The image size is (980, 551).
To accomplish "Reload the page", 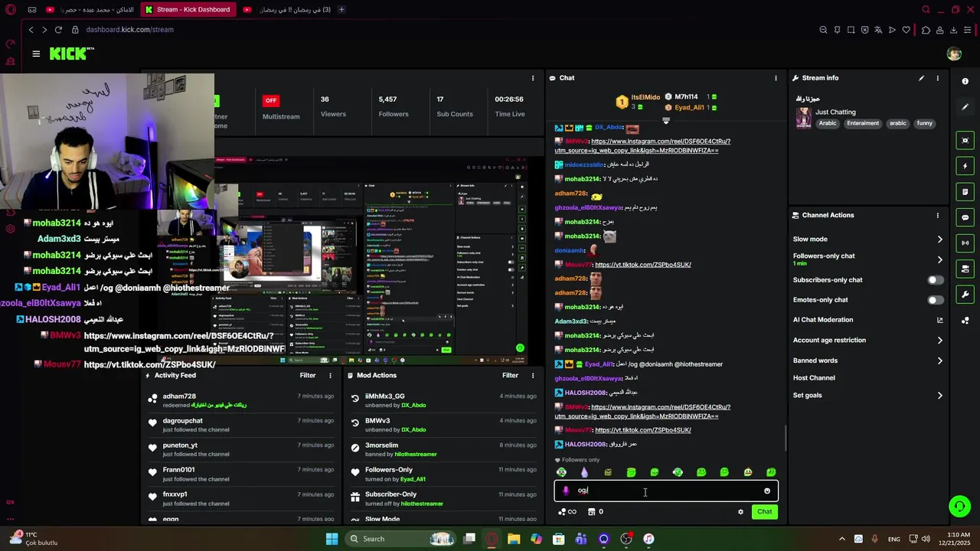I will pos(59,30).
